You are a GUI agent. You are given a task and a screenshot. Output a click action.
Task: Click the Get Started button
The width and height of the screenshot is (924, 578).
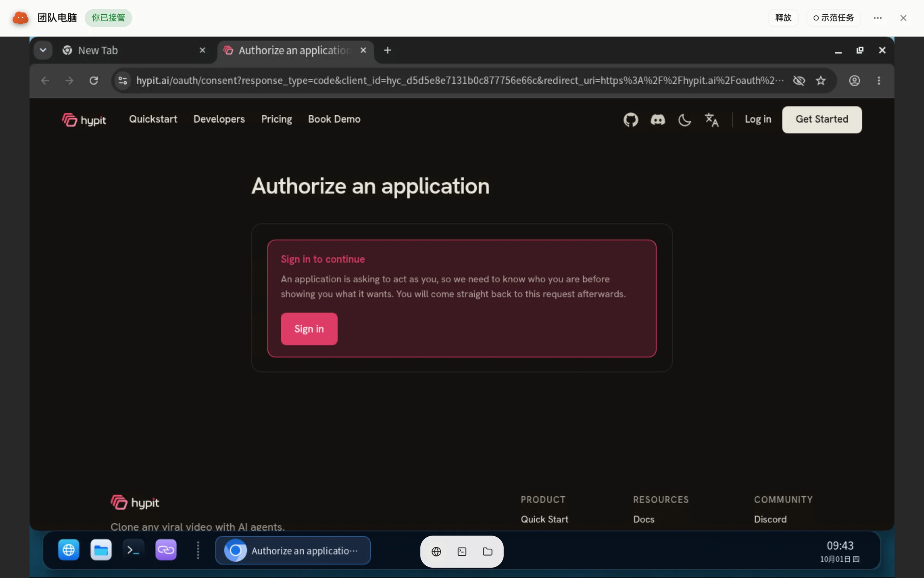click(x=822, y=119)
